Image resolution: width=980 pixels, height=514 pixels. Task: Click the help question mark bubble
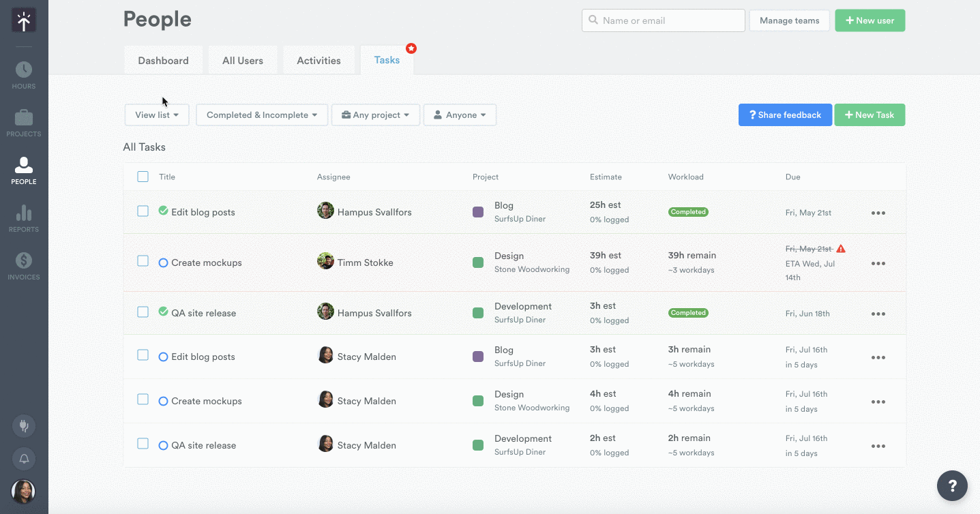(x=952, y=485)
